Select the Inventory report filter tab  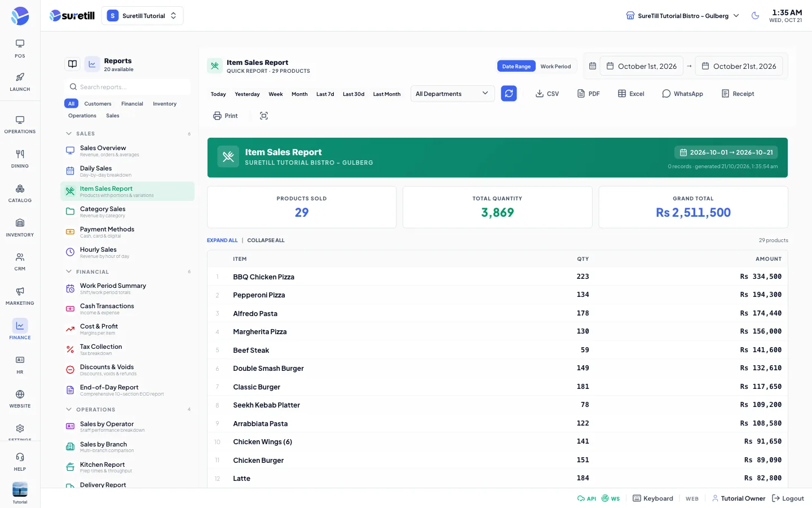click(165, 104)
